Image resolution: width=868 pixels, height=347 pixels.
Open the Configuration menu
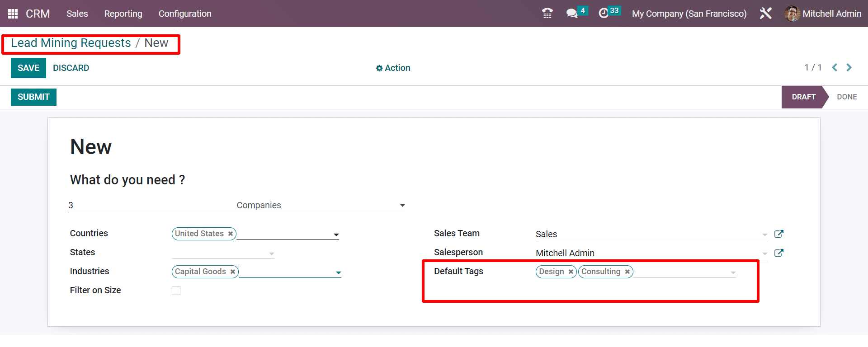coord(185,14)
